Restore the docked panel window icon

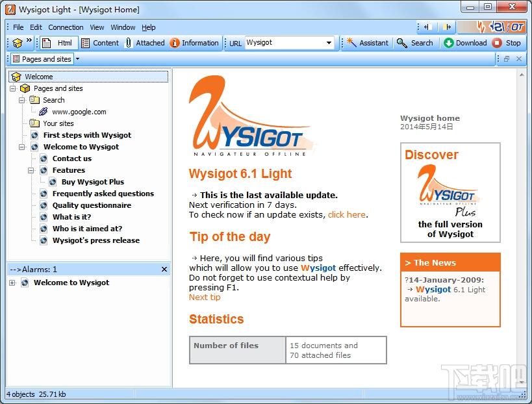pyautogui.click(x=507, y=59)
